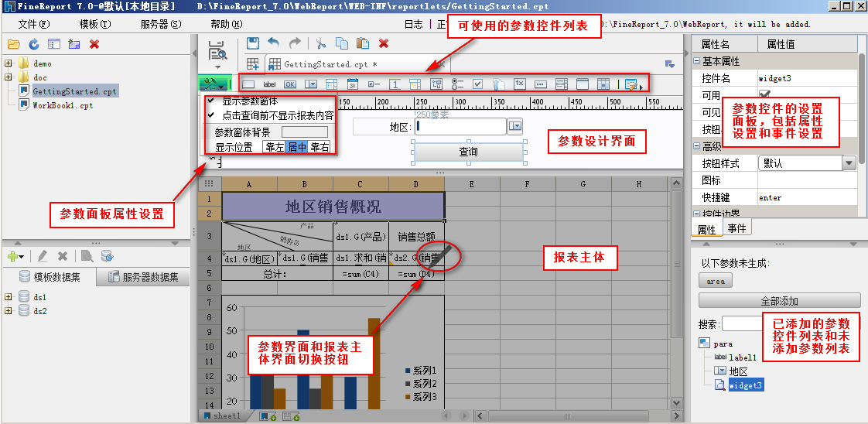Select the text field widget icon

pyautogui.click(x=248, y=84)
